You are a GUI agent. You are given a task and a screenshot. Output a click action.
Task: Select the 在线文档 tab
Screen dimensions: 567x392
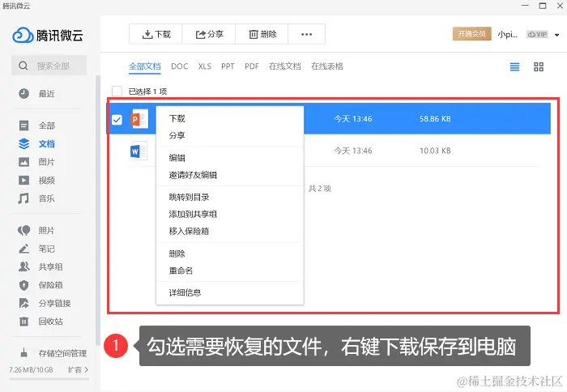pos(284,66)
